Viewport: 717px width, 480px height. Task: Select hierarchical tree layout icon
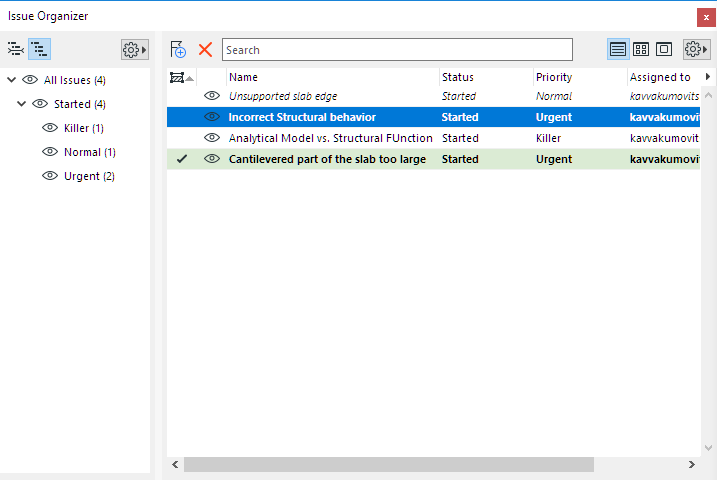pyautogui.click(x=39, y=49)
